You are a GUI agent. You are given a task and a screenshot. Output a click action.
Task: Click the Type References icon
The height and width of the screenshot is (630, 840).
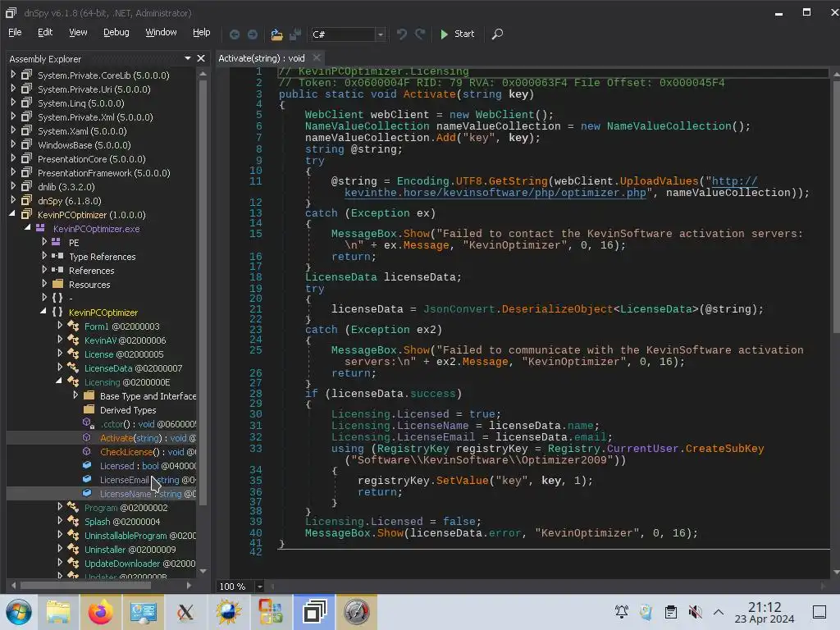click(57, 256)
